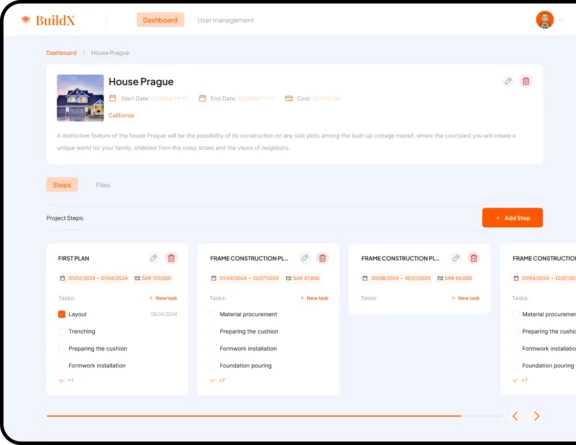The image size is (576, 445).
Task: Switch to the Steps tab
Action: pyautogui.click(x=62, y=185)
